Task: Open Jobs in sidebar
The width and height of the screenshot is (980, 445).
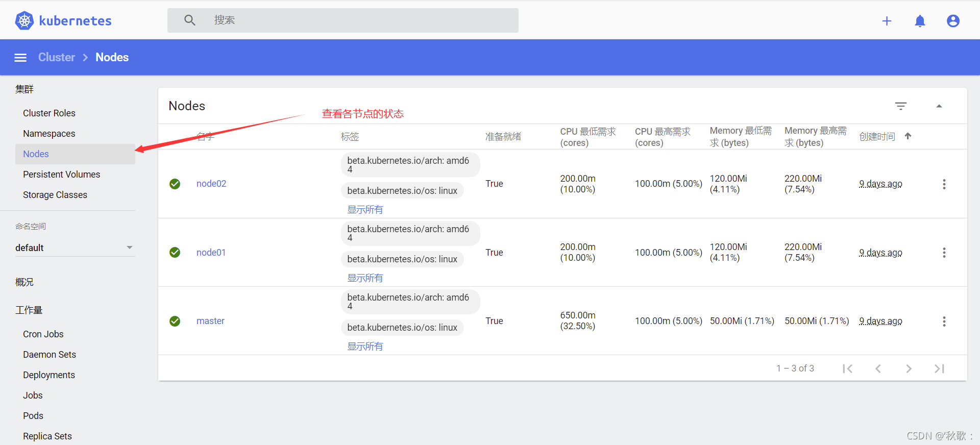Action: (x=33, y=395)
